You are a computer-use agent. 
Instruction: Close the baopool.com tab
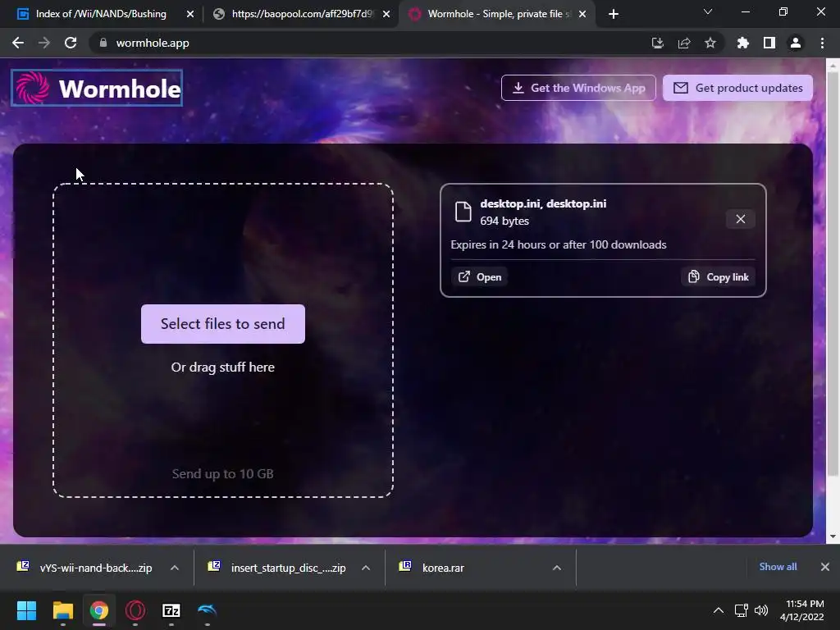coord(386,14)
